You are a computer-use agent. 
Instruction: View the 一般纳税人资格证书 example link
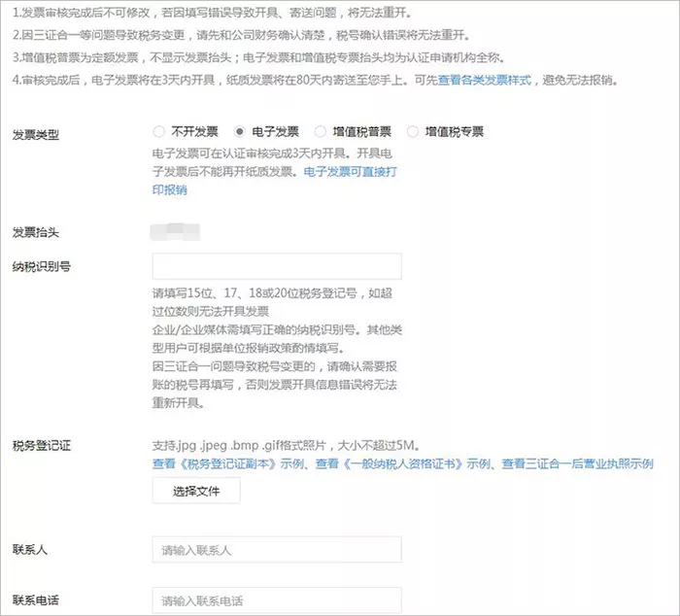click(402, 463)
